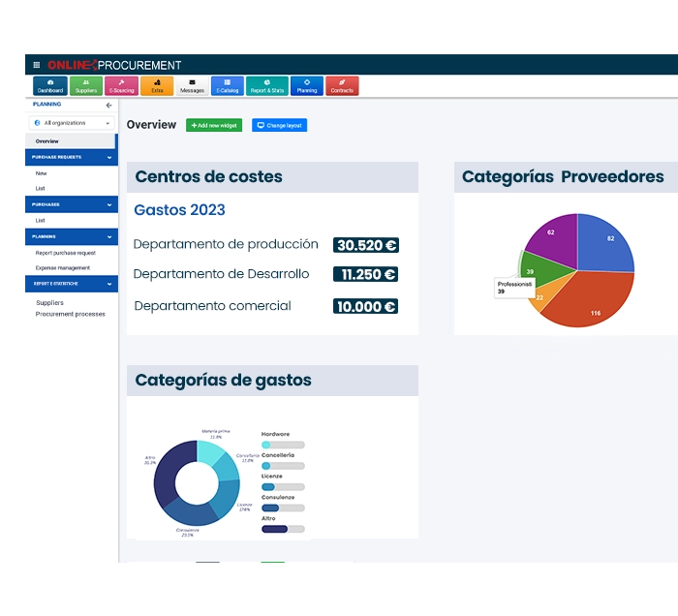The height and width of the screenshot is (616, 678).
Task: Open Procurement processes in sidebar
Action: tap(70, 314)
